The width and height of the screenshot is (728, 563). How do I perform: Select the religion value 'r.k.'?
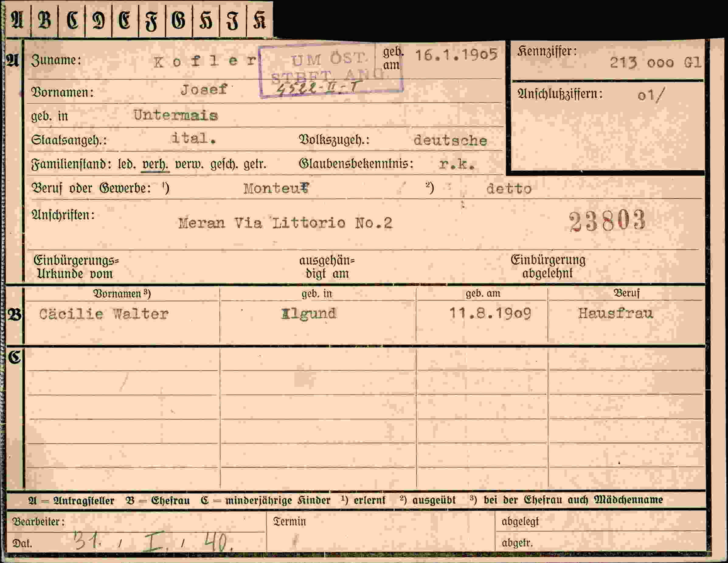point(457,164)
